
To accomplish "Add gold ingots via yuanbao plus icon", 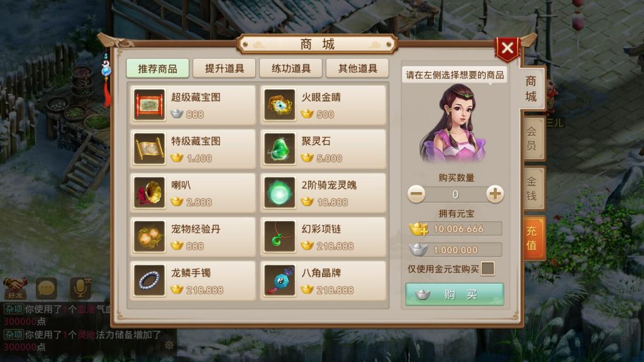I will (418, 229).
